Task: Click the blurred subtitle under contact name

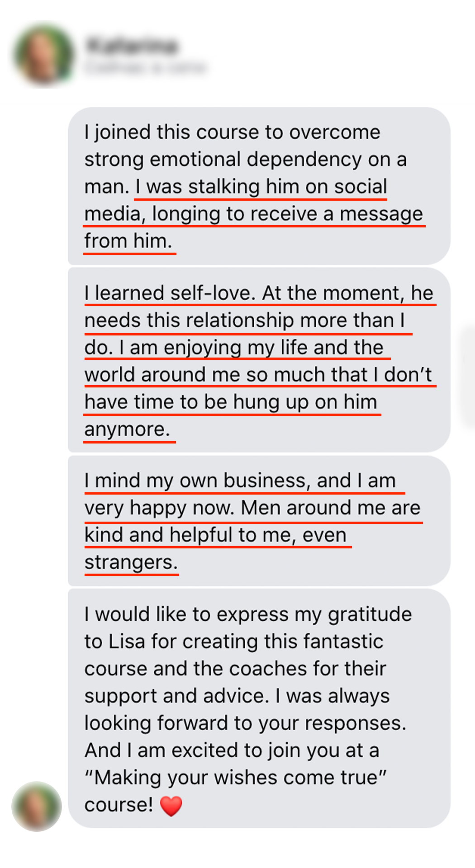Action: 146,67
